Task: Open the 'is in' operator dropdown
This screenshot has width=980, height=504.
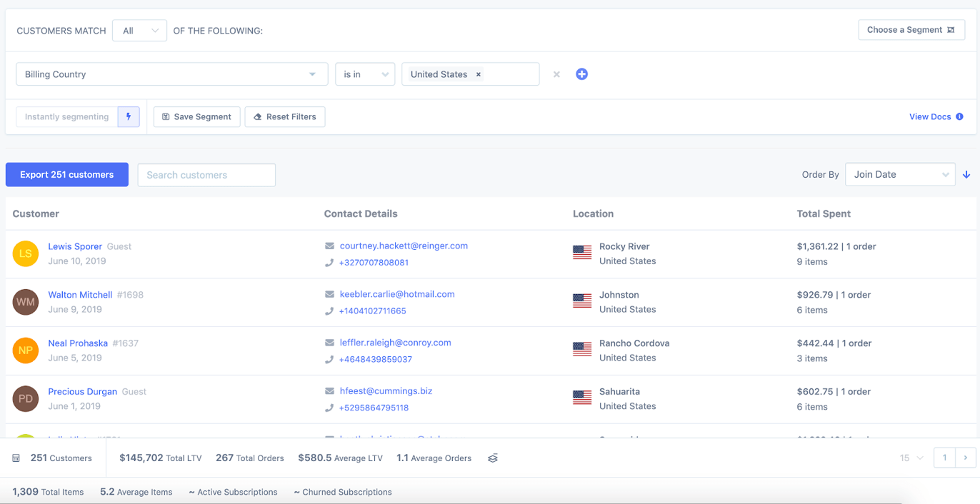Action: [365, 74]
